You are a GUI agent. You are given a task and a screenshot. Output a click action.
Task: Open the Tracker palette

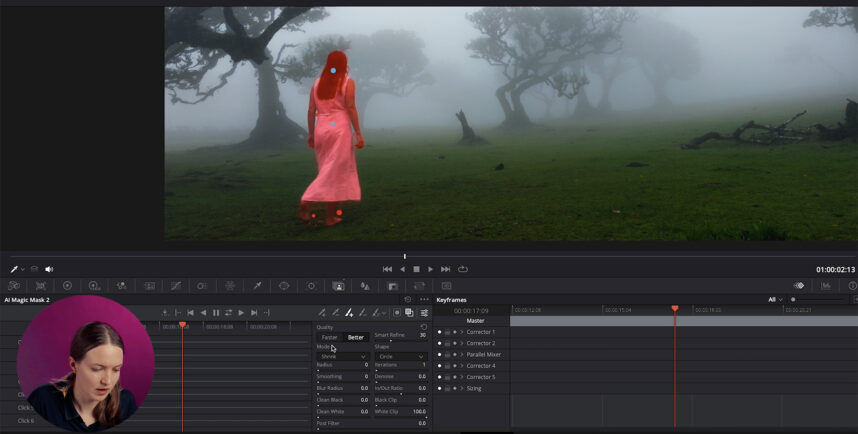pos(311,286)
